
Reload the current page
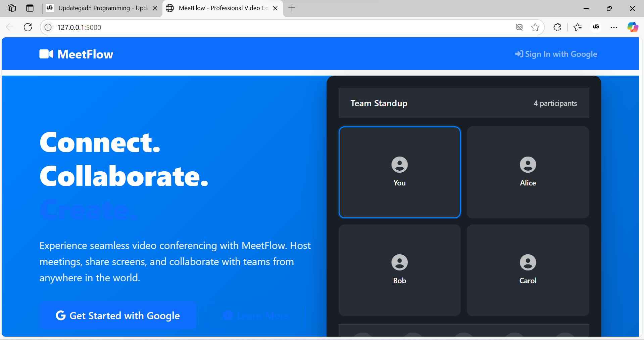pyautogui.click(x=28, y=27)
